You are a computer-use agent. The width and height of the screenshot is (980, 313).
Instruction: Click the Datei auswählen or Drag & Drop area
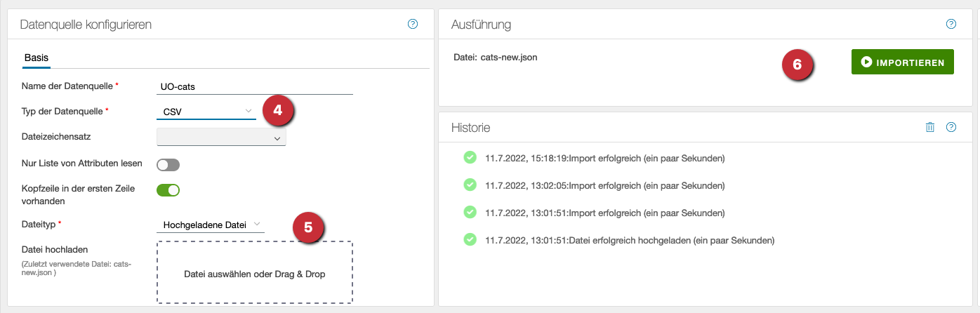pyautogui.click(x=254, y=273)
